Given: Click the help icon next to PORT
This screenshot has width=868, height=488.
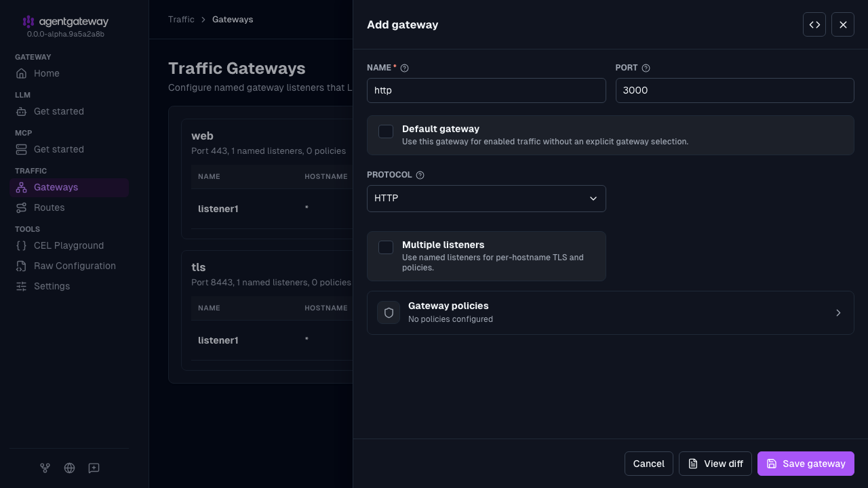Looking at the screenshot, I should click(646, 68).
